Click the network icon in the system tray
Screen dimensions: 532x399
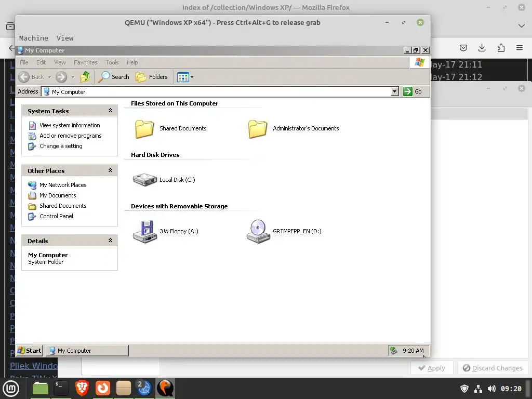478,389
